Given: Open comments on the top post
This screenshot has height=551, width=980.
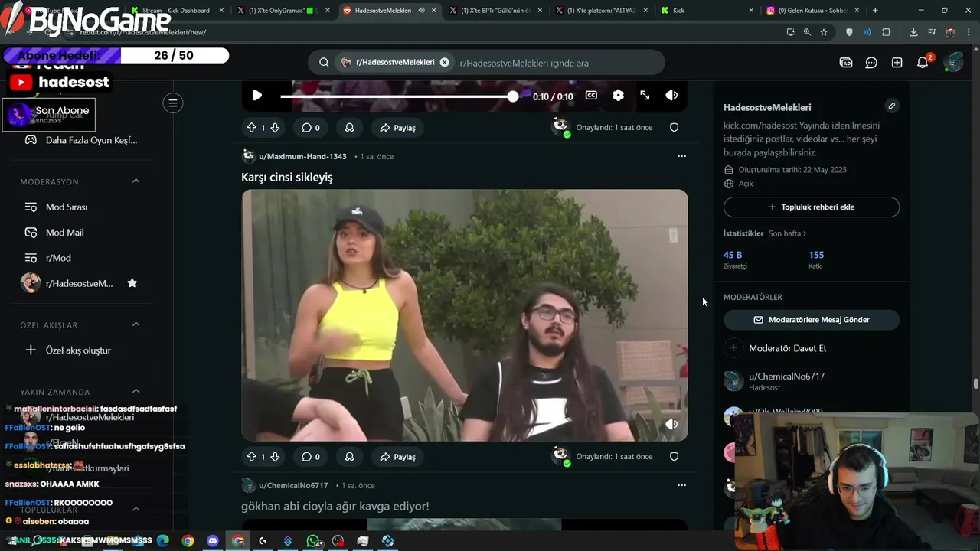Looking at the screenshot, I should 311,128.
